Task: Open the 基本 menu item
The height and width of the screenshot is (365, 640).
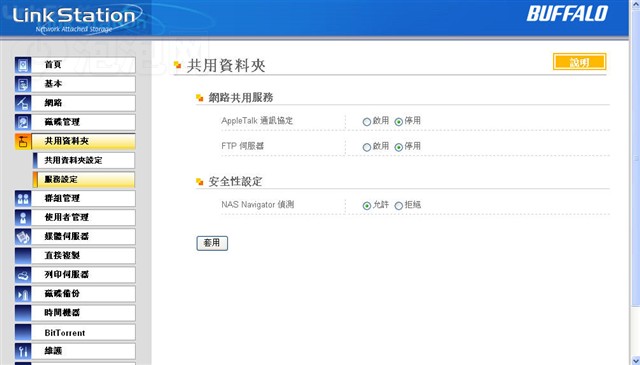Action: click(x=83, y=84)
